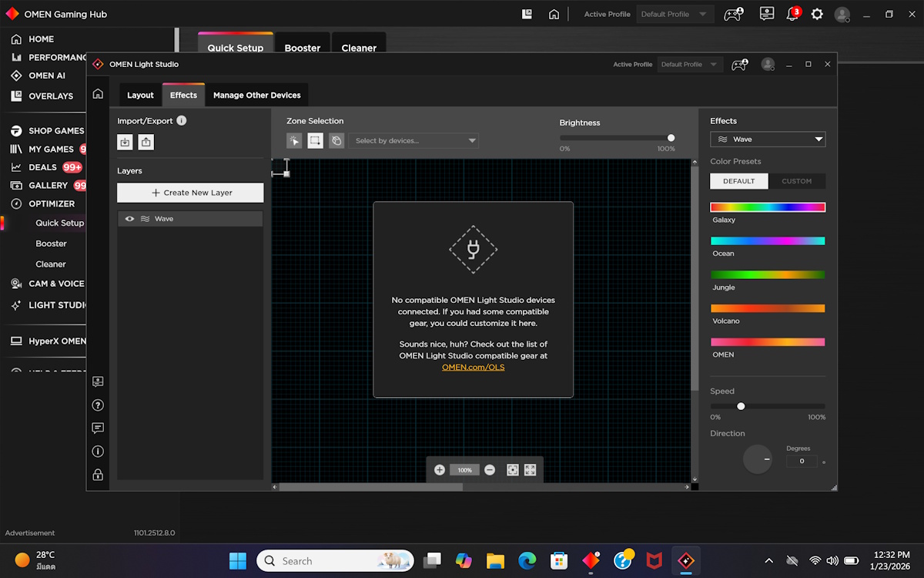This screenshot has height=578, width=924.
Task: Expand the Select by devices dropdown
Action: (413, 141)
